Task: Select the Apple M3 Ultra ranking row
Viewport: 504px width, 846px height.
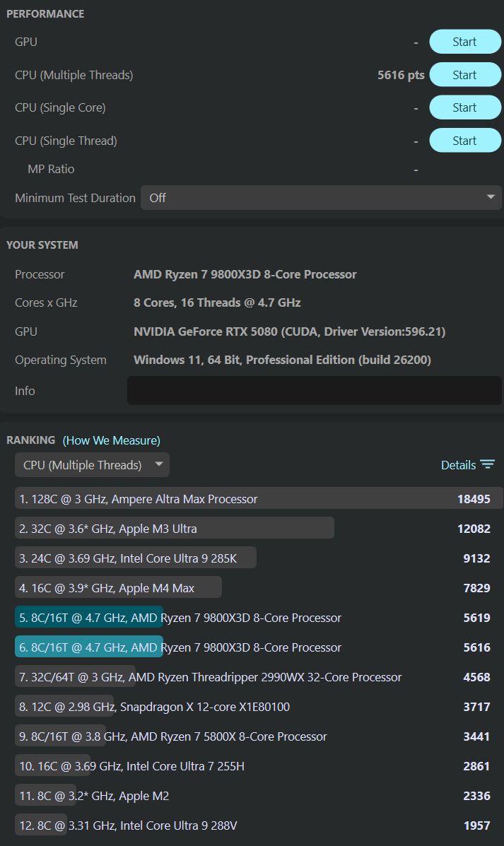Action: [x=259, y=528]
